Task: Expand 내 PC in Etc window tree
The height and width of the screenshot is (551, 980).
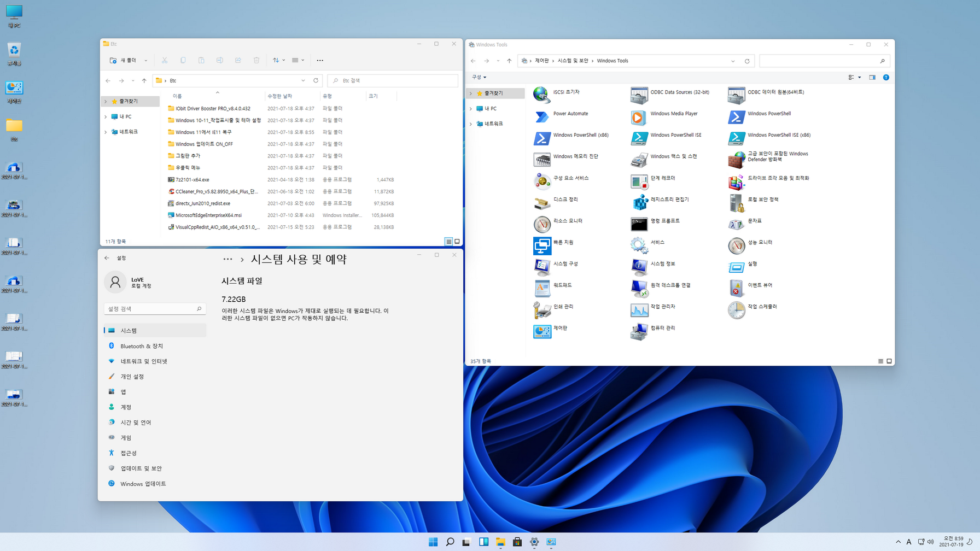Action: 106,116
